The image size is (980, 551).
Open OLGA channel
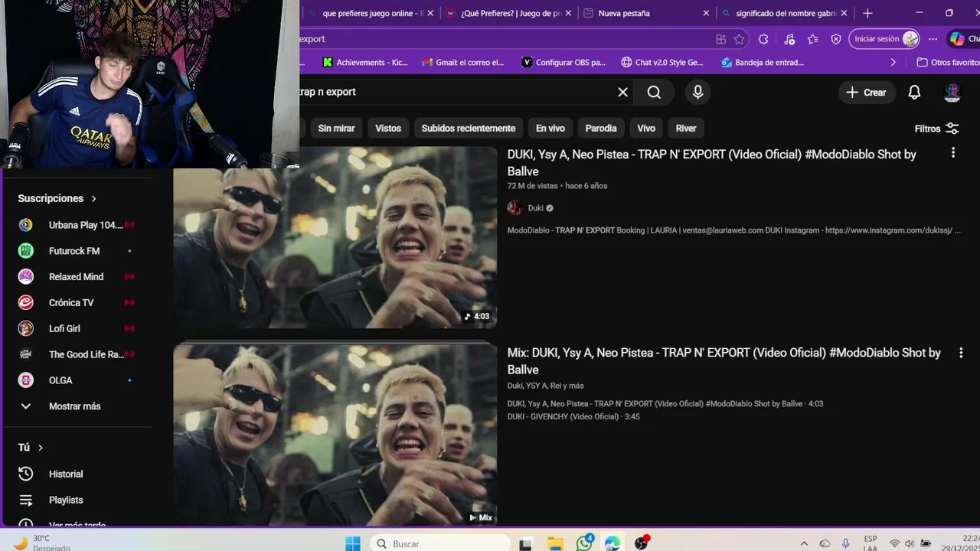77,380
